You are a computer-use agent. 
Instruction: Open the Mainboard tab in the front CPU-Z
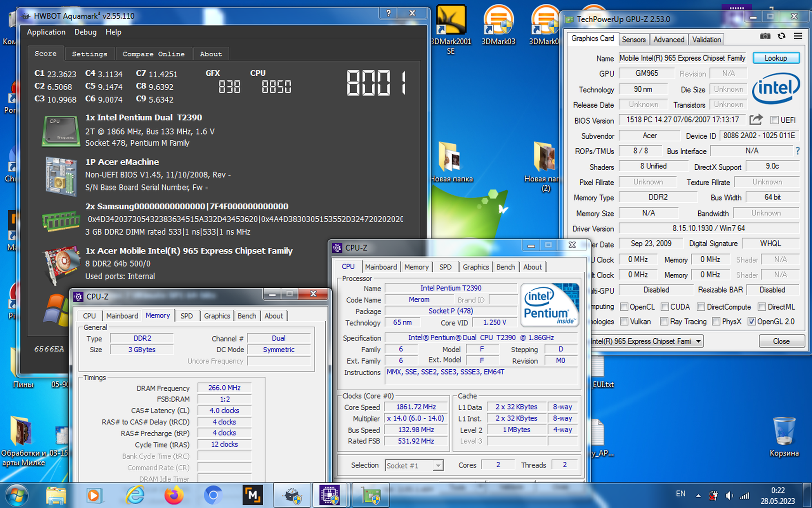tap(381, 267)
